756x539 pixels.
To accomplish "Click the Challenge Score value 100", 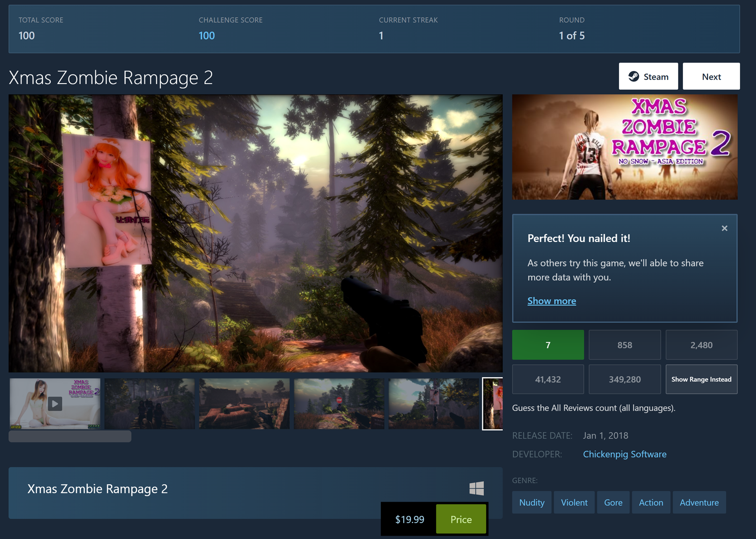I will (207, 36).
